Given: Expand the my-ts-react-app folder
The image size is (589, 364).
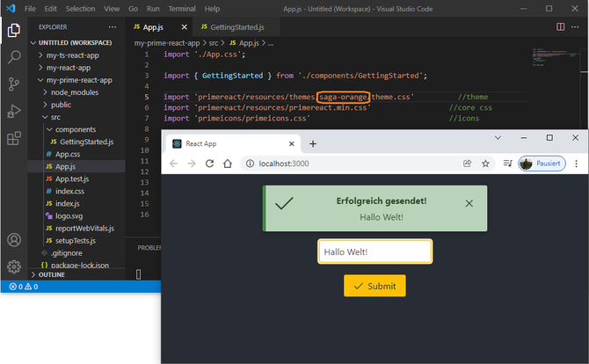Looking at the screenshot, I should (72, 55).
